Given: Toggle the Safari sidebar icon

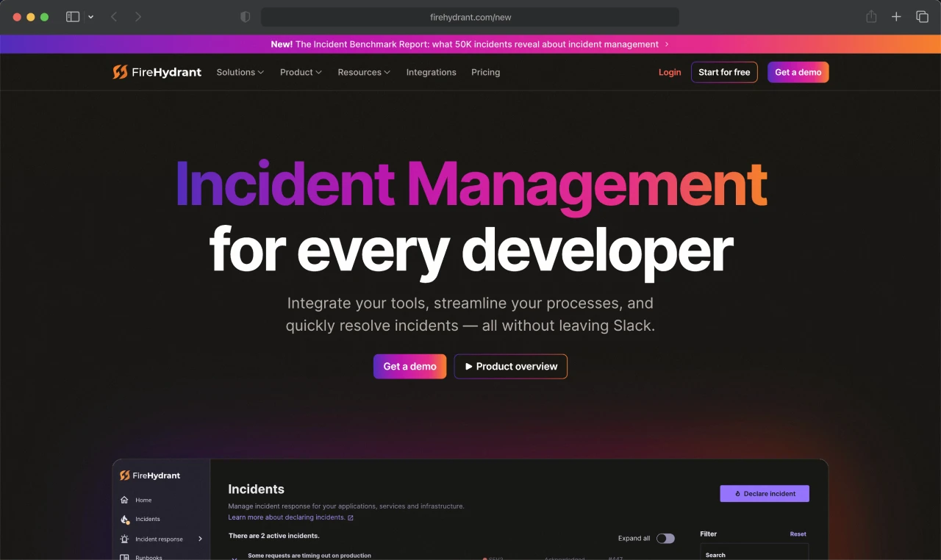Looking at the screenshot, I should [73, 17].
